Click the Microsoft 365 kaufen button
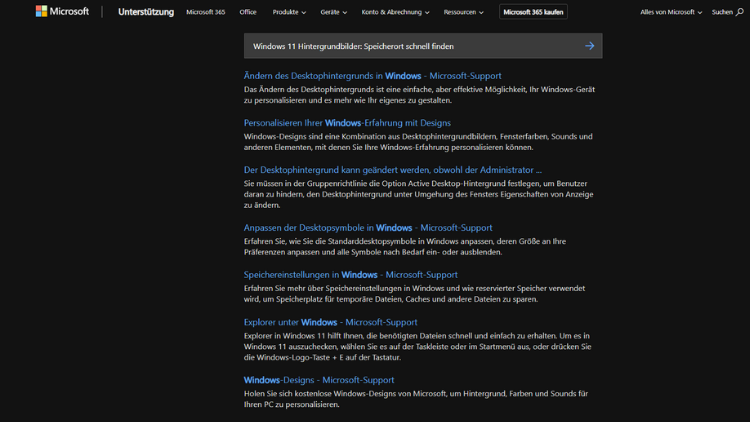Screen dimensions: 750x422 click(533, 12)
